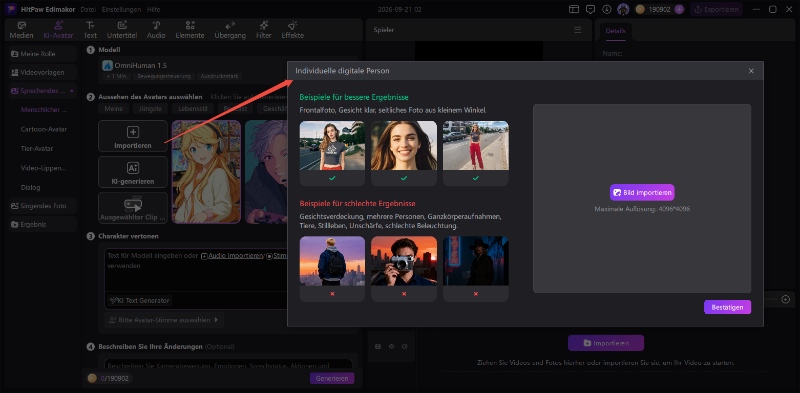
Task: Open Singendes Foto in sidebar
Action: [43, 206]
